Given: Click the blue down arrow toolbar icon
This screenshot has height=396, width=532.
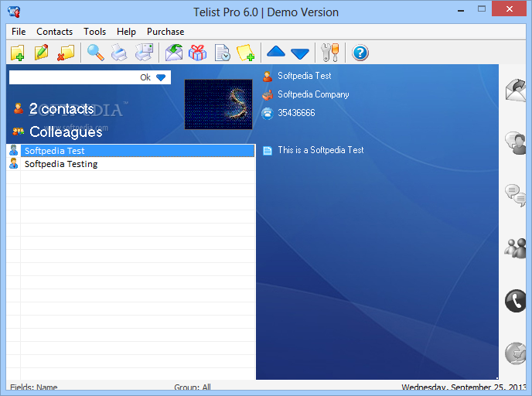Looking at the screenshot, I should click(300, 53).
